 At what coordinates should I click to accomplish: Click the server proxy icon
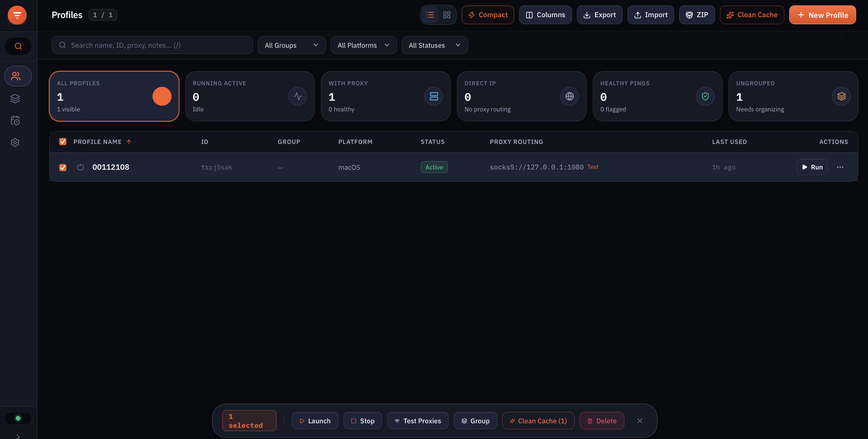tap(434, 96)
